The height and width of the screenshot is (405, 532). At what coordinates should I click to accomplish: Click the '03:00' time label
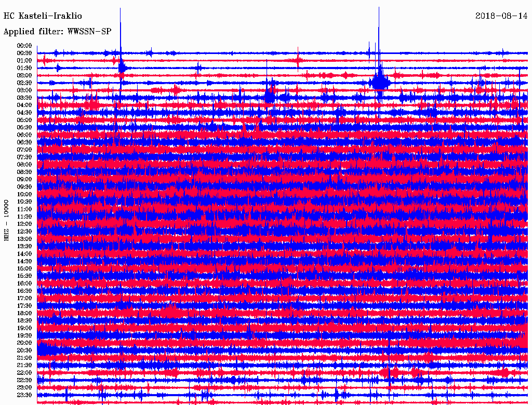24,90
